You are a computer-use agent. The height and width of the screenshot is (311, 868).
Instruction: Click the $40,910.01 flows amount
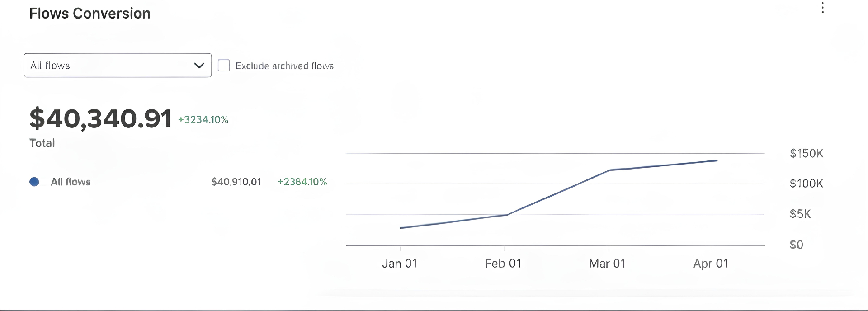pyautogui.click(x=236, y=182)
